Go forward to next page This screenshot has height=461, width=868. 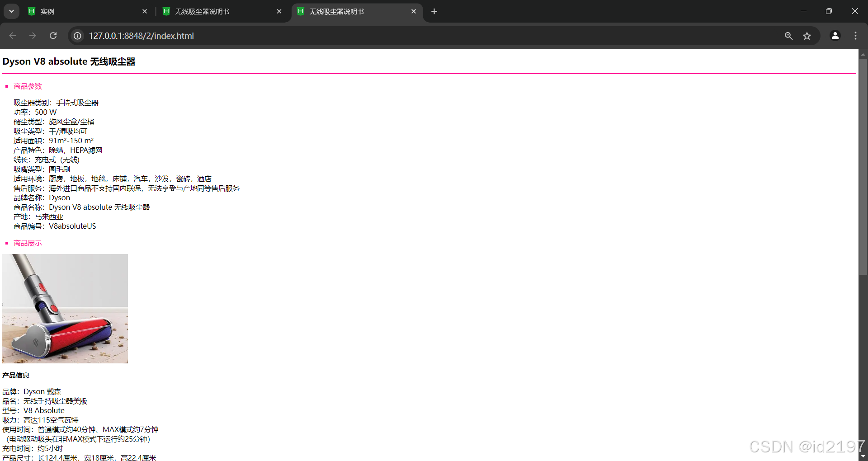click(x=33, y=36)
